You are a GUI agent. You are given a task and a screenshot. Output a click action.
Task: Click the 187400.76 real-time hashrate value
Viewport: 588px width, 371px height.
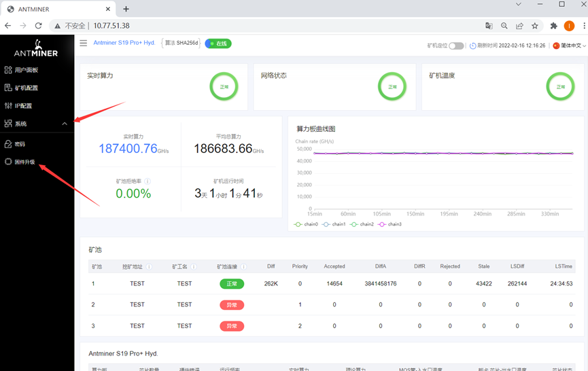point(128,149)
